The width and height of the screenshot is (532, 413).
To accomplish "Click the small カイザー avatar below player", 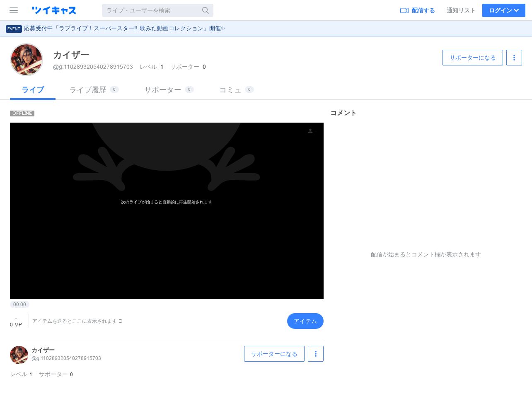I will [x=19, y=355].
